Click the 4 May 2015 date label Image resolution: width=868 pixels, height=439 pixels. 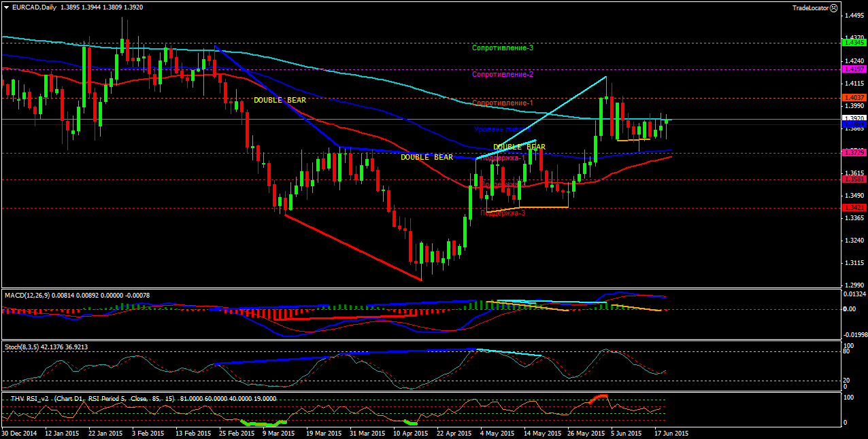(x=497, y=432)
